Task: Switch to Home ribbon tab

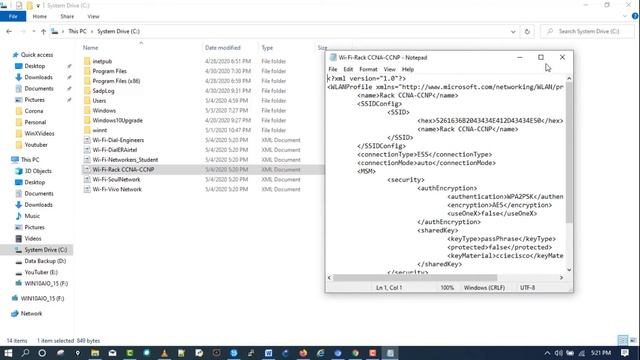Action: (x=40, y=16)
